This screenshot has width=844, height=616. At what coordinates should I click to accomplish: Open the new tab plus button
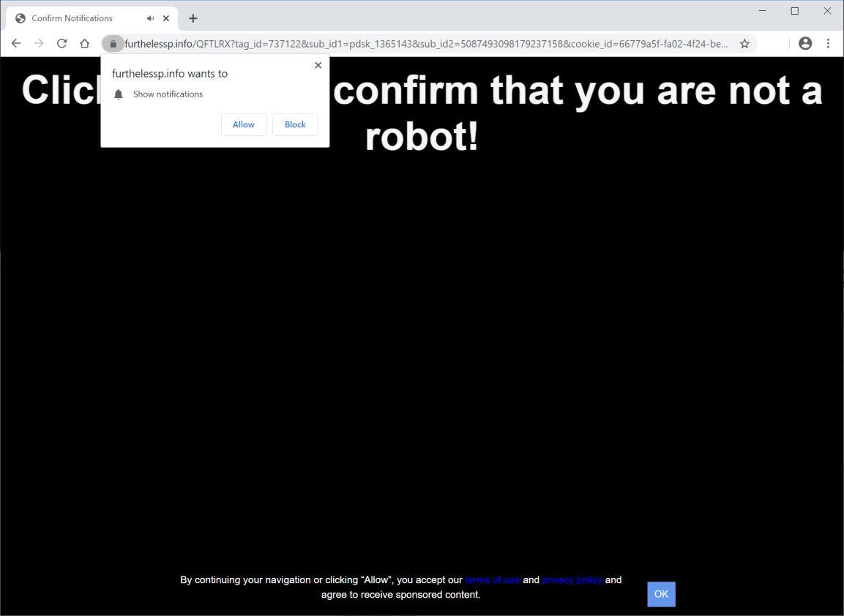pos(193,18)
